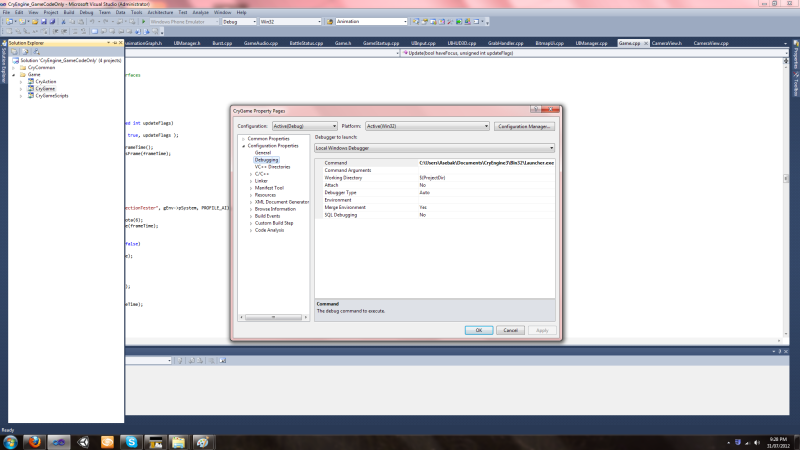Click the green Start Debugging arrow
Screen dimensions: 800x450
tap(144, 22)
